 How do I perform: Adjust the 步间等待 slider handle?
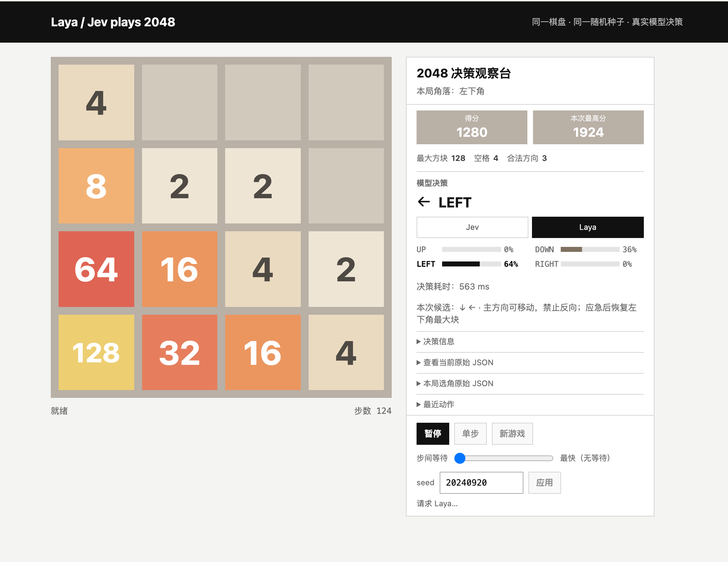point(460,458)
